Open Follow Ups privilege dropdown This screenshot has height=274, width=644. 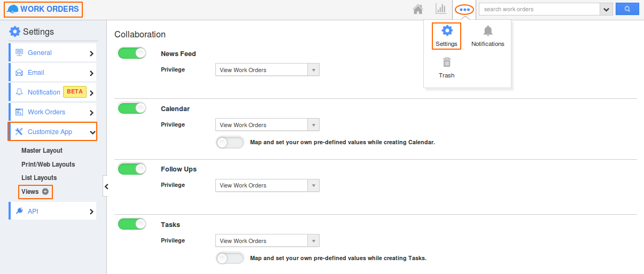[267, 185]
